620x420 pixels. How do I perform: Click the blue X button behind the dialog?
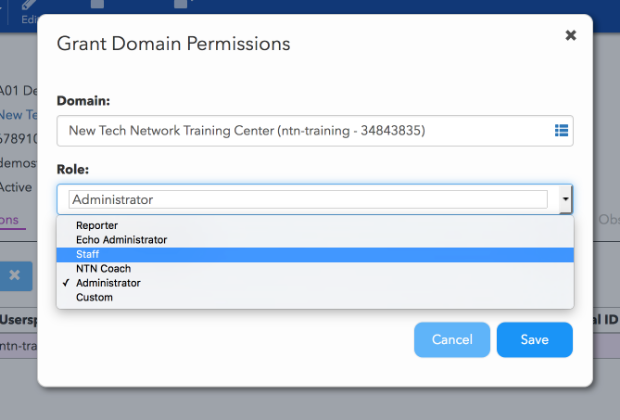(15, 276)
